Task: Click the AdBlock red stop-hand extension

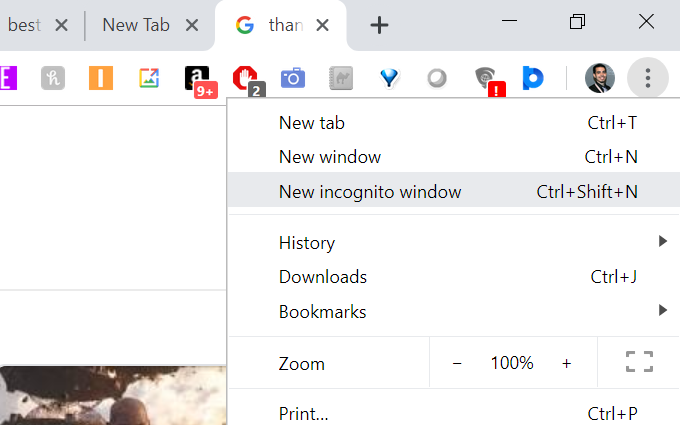Action: pos(245,78)
